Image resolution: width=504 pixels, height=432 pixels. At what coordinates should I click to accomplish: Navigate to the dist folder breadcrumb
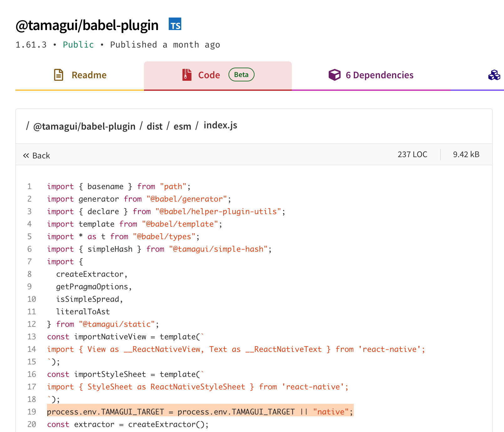(155, 126)
